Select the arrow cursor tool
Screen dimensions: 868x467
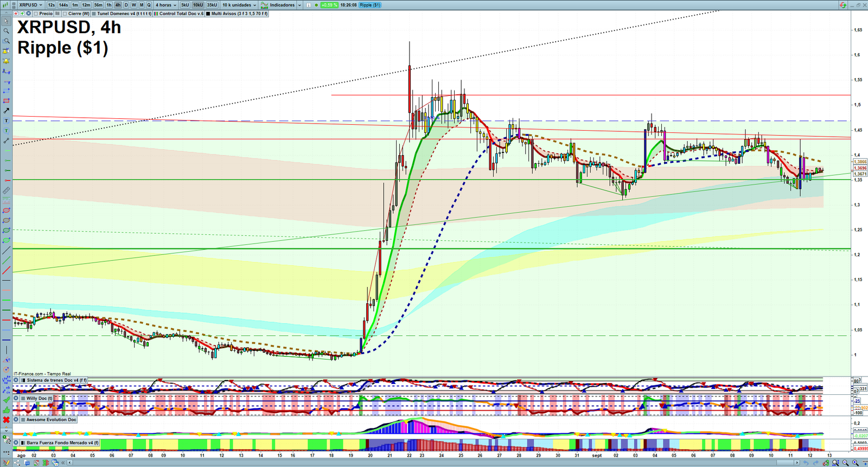point(7,21)
